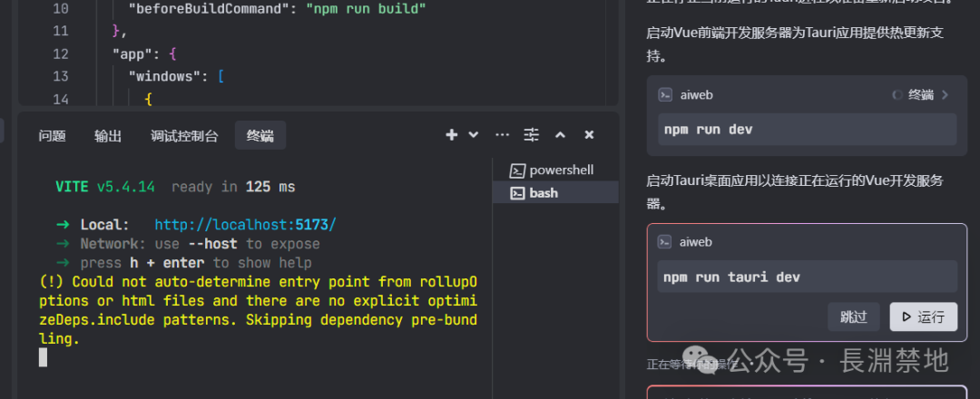Click line number 10 in the editor
980x399 pixels.
61,9
